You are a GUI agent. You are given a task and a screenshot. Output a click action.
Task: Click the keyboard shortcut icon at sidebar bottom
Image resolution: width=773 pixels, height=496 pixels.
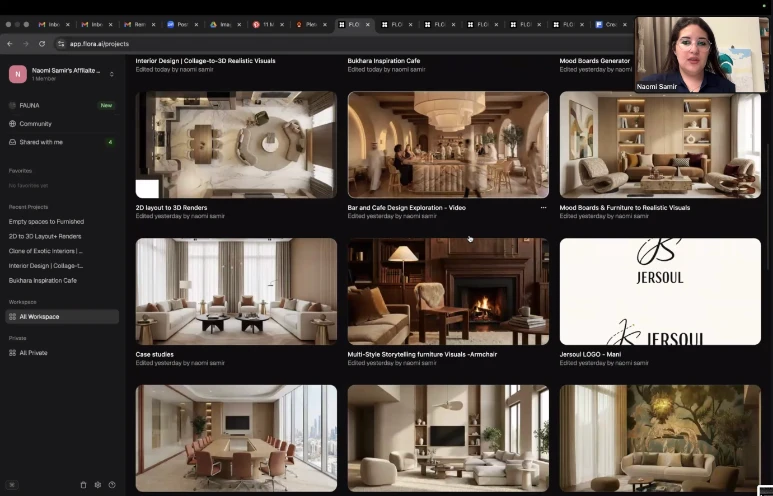tap(12, 485)
